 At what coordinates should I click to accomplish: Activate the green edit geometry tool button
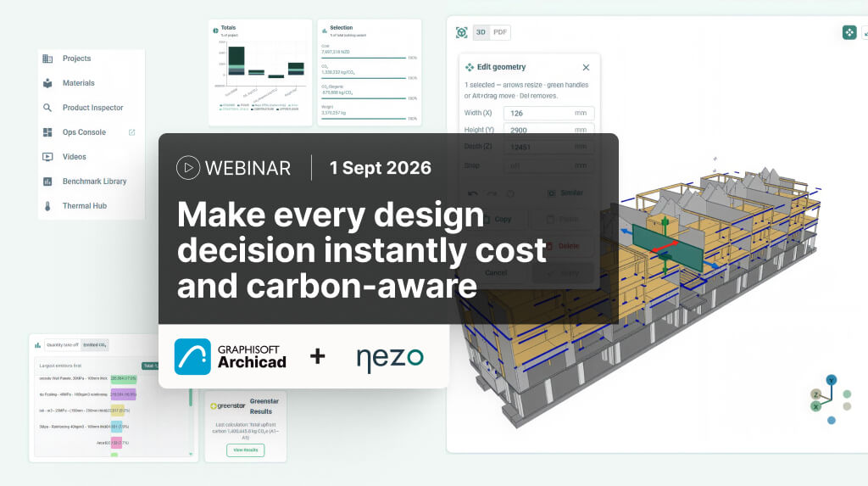click(849, 33)
